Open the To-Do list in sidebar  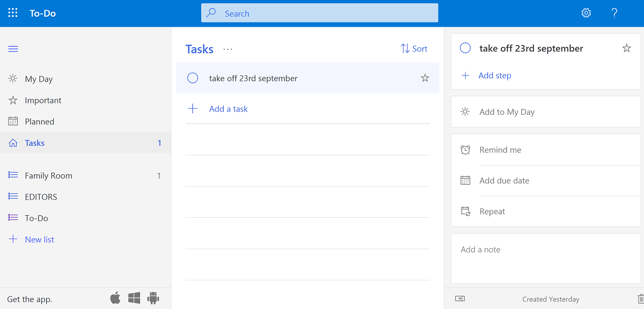85,218
